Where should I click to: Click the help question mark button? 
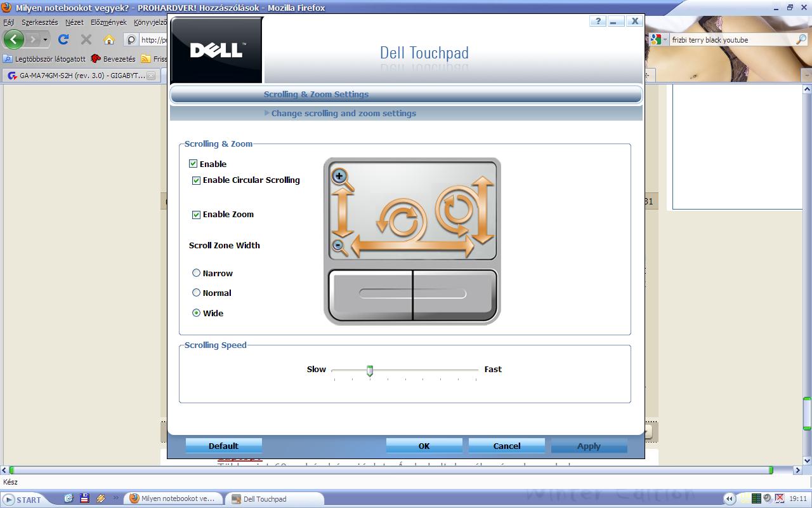597,21
